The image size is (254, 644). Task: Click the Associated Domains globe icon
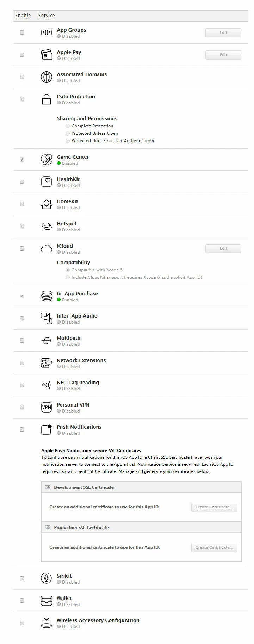pos(47,77)
